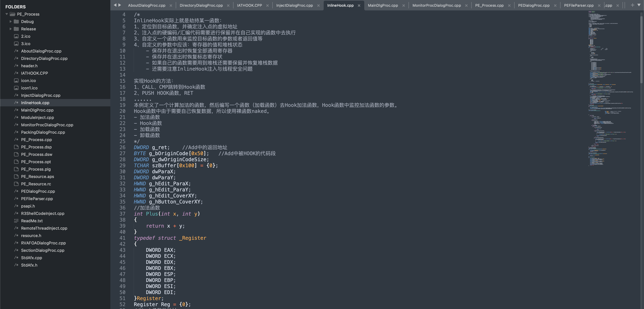Expand the Release folder
The height and width of the screenshot is (309, 644).
[11, 29]
